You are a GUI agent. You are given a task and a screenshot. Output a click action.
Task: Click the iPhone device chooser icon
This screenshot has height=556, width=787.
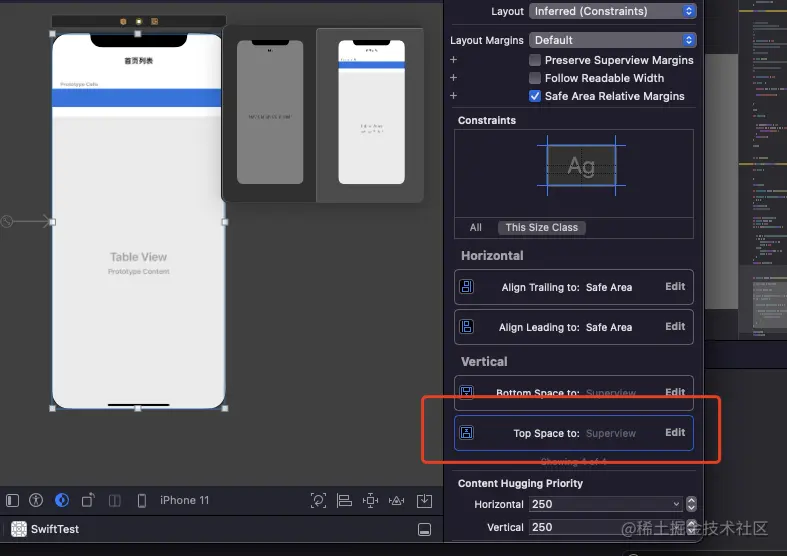click(x=142, y=500)
